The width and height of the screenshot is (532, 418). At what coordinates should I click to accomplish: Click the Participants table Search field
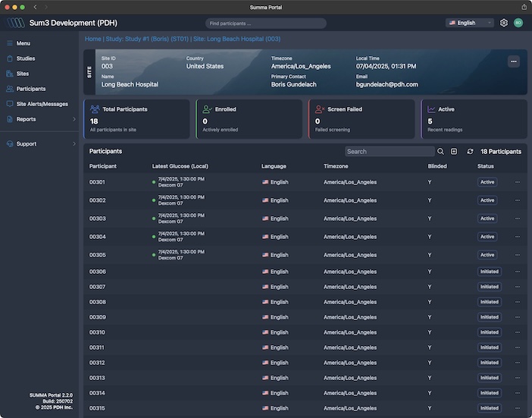pyautogui.click(x=389, y=151)
